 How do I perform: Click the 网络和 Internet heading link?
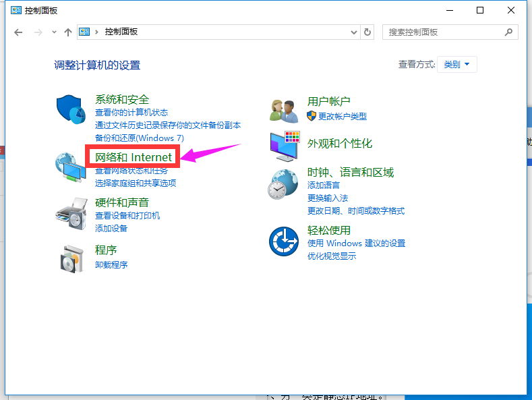134,157
